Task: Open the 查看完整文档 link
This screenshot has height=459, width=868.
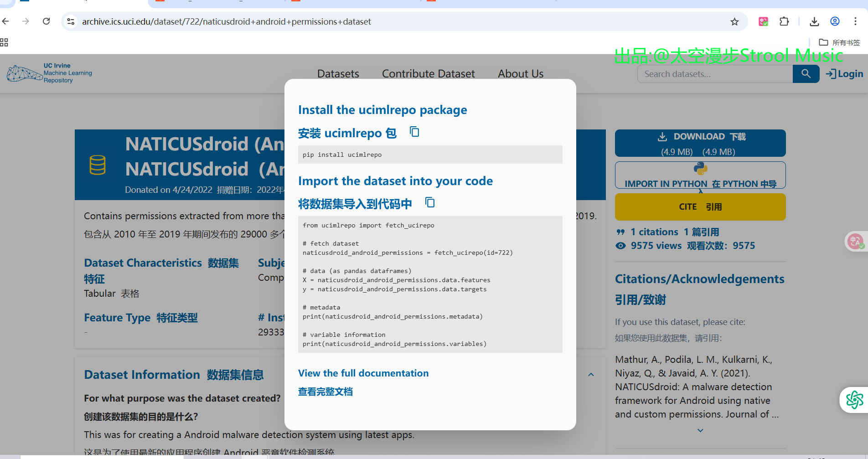Action: click(x=325, y=392)
